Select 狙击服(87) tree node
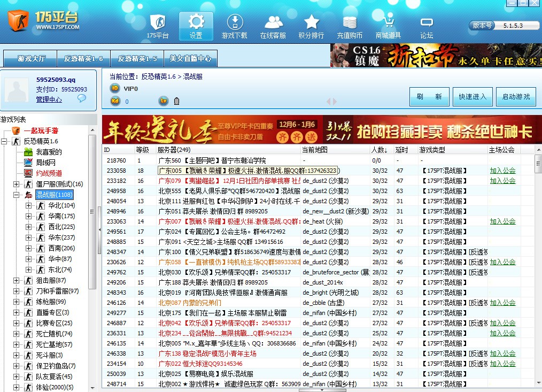 click(x=51, y=281)
